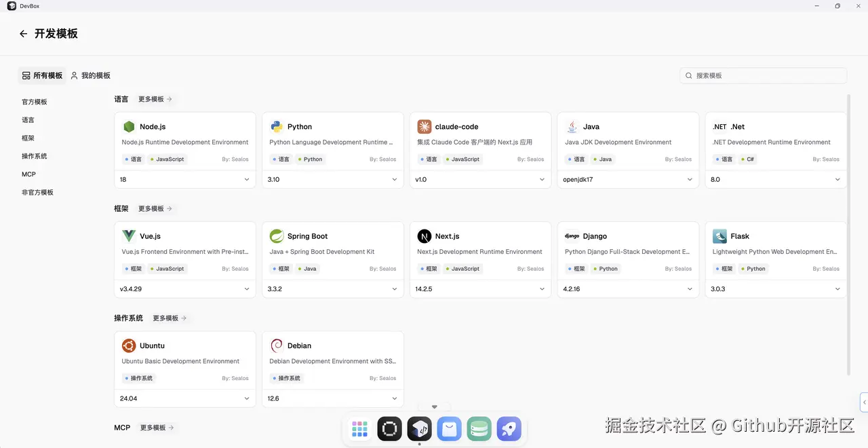Collapse the dock using the down caret
The width and height of the screenshot is (868, 448).
click(x=435, y=407)
